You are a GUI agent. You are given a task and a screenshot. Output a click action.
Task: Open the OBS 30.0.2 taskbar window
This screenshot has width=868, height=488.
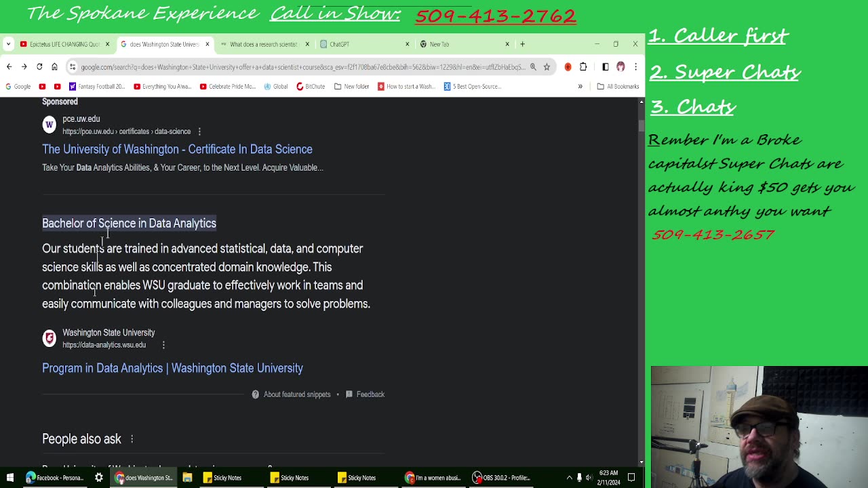[500, 478]
